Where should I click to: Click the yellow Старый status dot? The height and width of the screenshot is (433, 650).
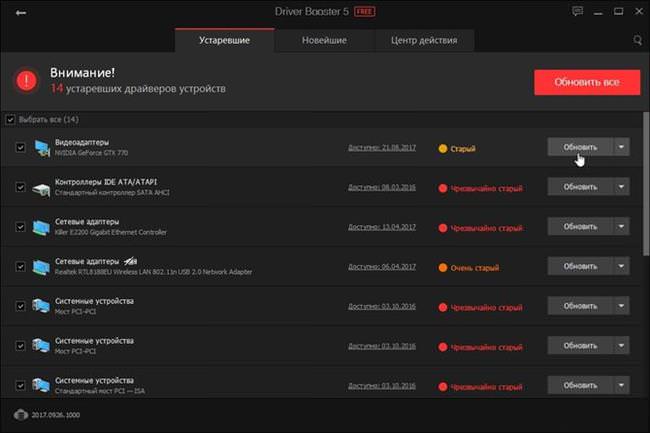pos(443,148)
